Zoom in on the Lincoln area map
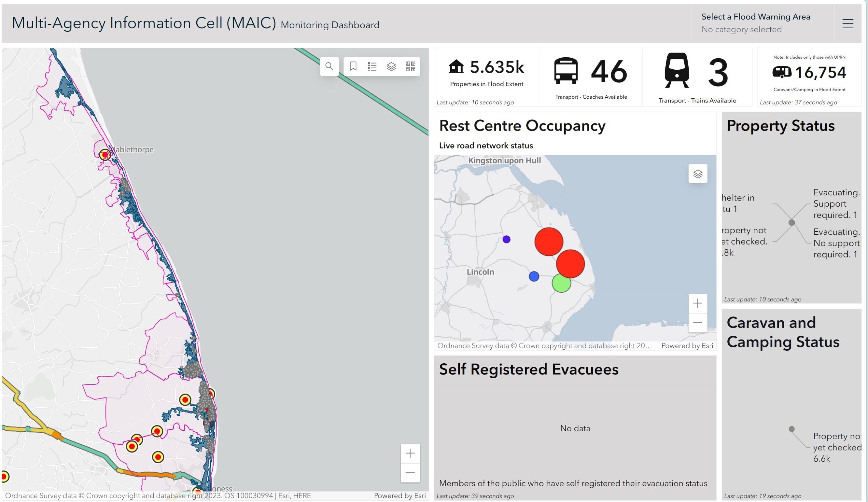868x502 pixels. (481, 271)
